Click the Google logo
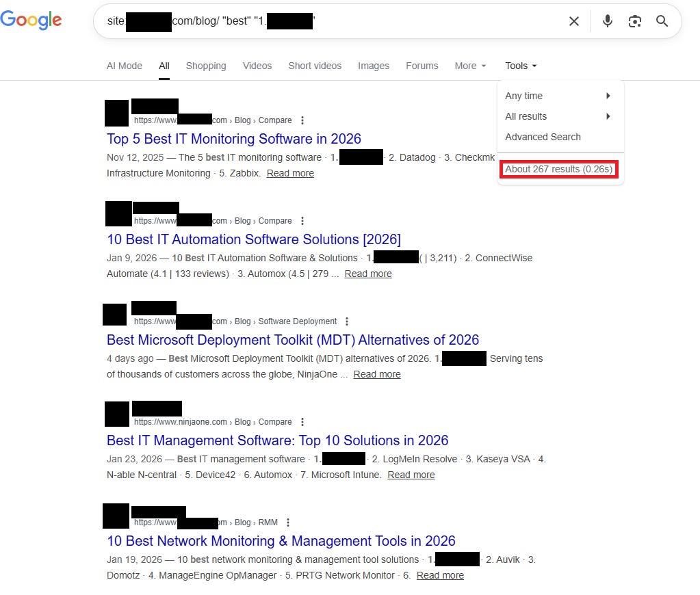 click(31, 21)
